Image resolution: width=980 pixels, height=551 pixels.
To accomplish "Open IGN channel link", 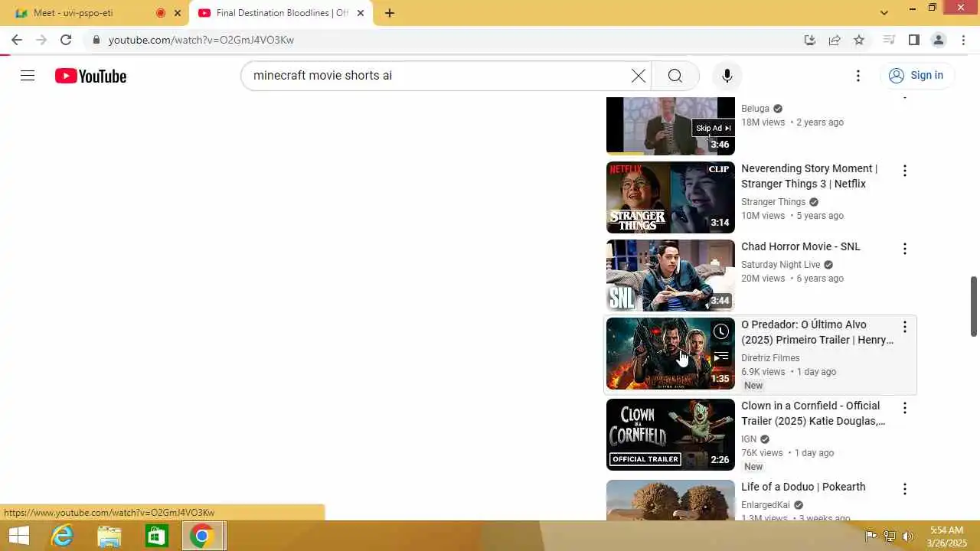I will [749, 439].
